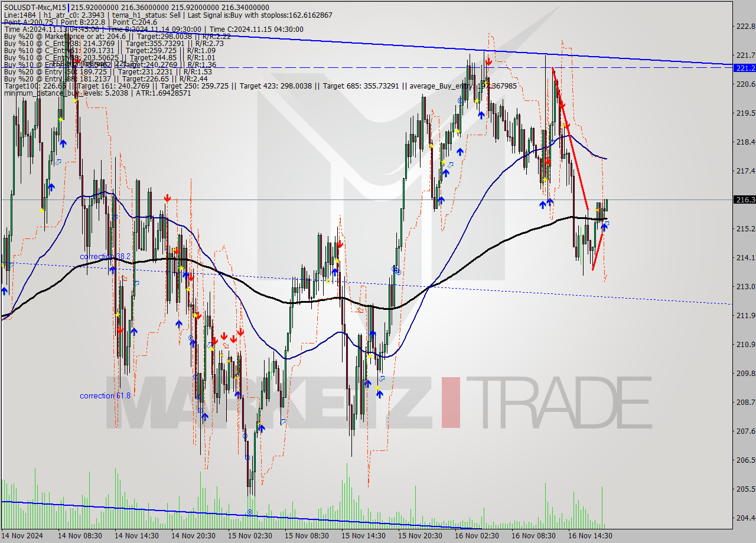Screen dimensions: 756x543
Task: Click the 213.0 price axis label
Action: tap(746, 286)
